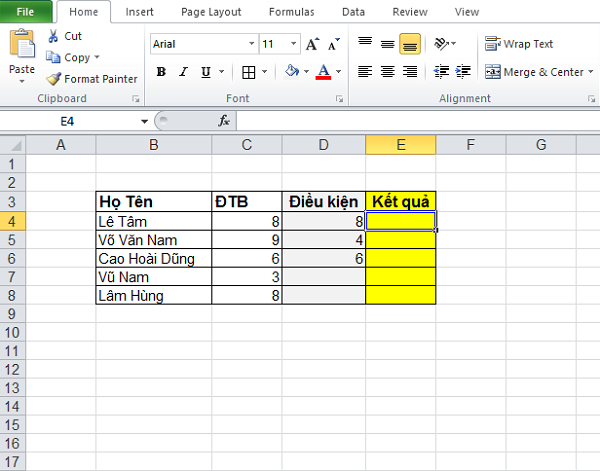
Task: Select the Format Painter tool
Action: 93,79
